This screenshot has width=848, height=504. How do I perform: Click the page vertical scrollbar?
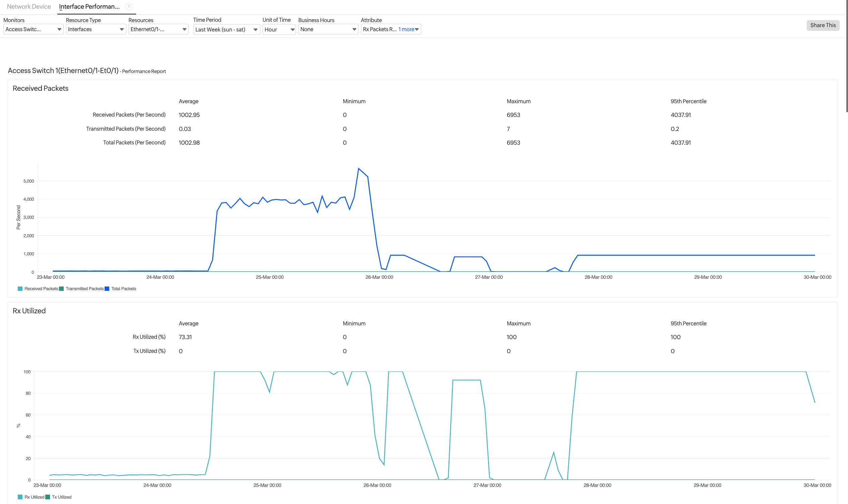click(846, 56)
